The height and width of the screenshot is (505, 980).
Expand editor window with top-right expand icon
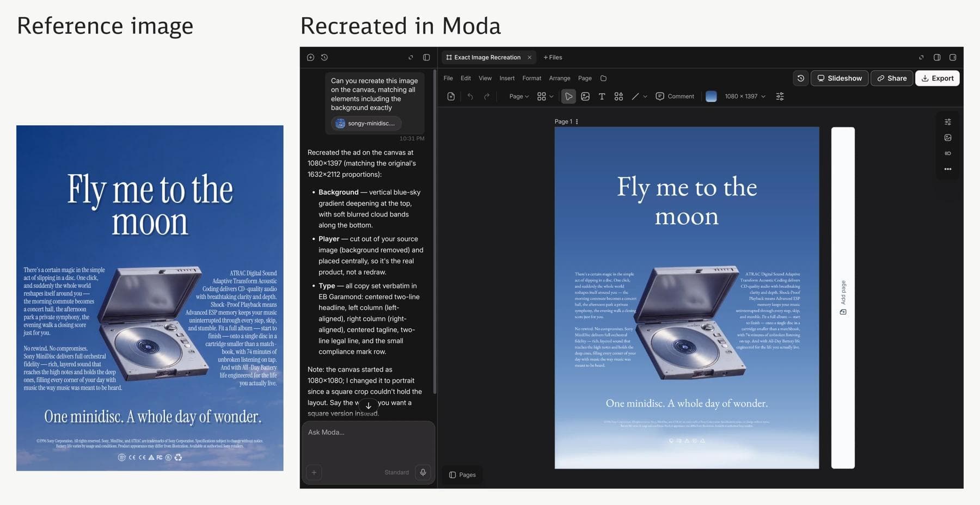click(921, 57)
